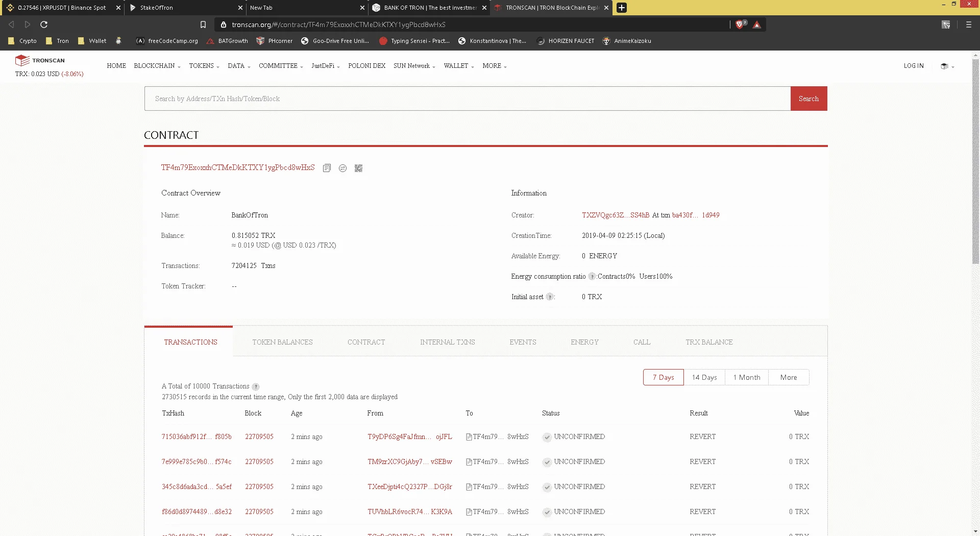This screenshot has width=980, height=536.
Task: Switch to the TOKEN BALANCES tab
Action: point(282,342)
